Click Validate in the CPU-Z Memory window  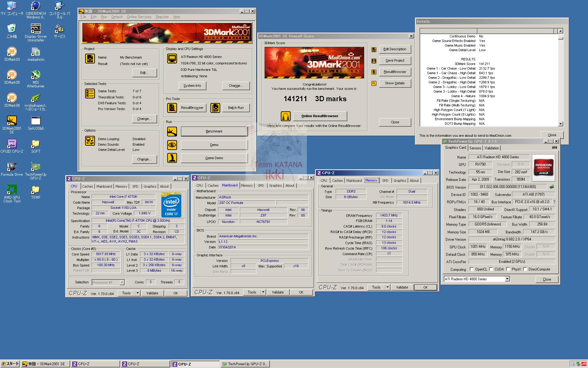[402, 287]
